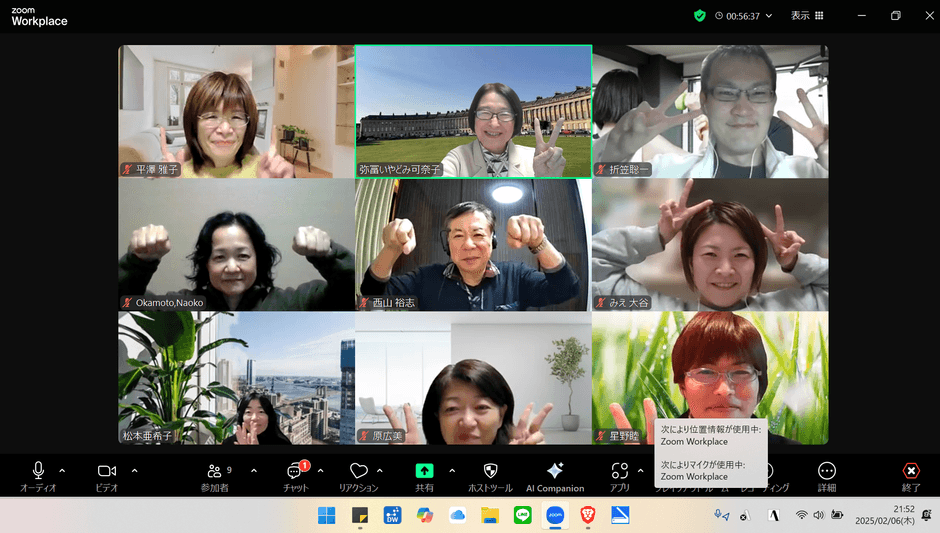Open ホストツール host tools
The height and width of the screenshot is (533, 940).
(490, 472)
